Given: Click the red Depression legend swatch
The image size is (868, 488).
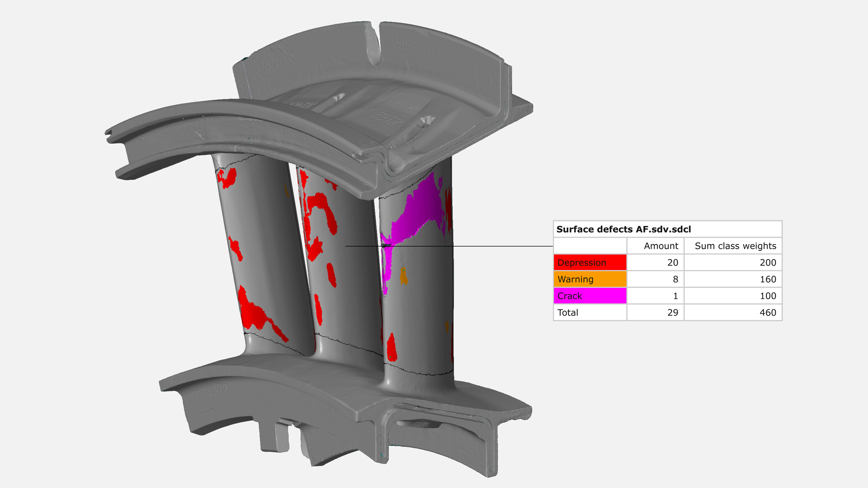Looking at the screenshot, I should coord(590,263).
